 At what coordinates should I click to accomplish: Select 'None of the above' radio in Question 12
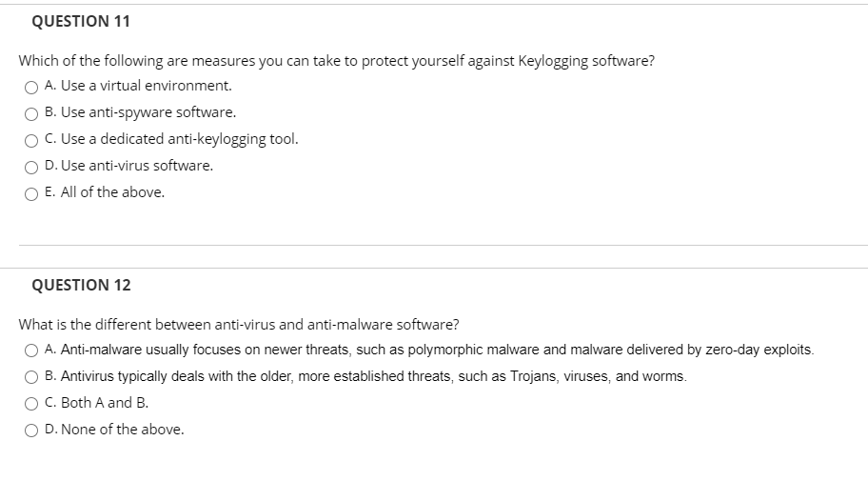tap(31, 431)
